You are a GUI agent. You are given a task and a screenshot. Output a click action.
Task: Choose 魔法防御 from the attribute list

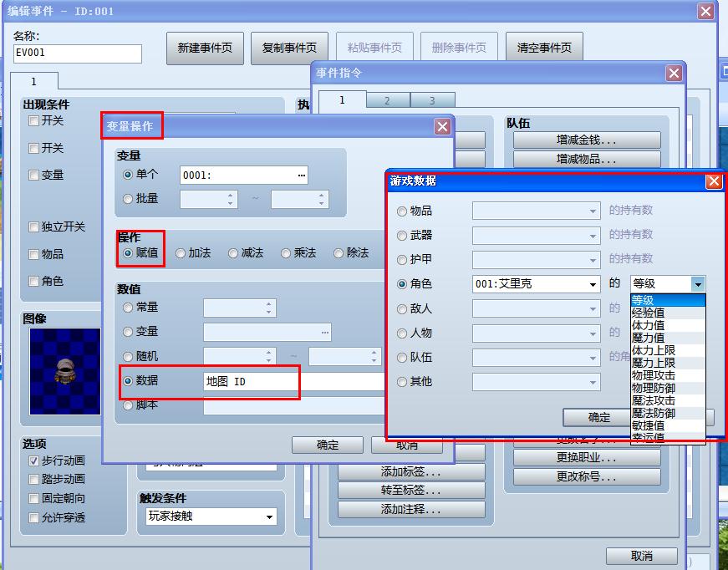click(x=668, y=413)
